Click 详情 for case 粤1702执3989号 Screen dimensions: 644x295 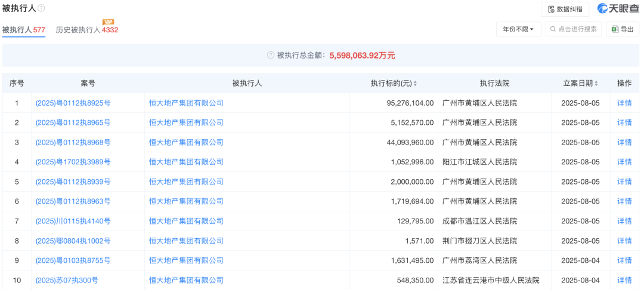click(x=624, y=162)
